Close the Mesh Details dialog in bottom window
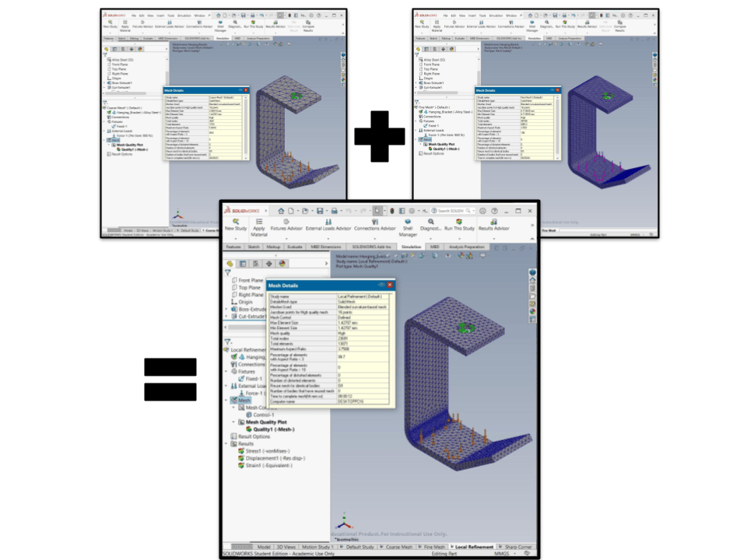747x560 pixels. 390,285
